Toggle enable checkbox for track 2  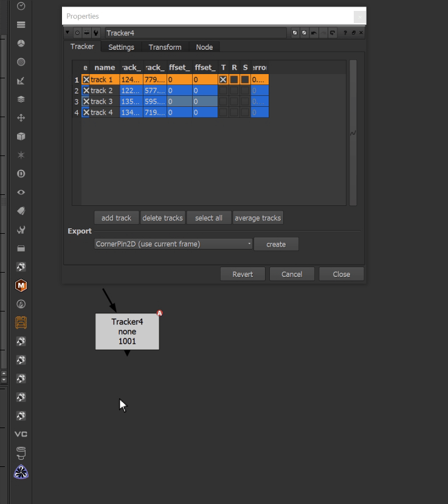click(86, 90)
